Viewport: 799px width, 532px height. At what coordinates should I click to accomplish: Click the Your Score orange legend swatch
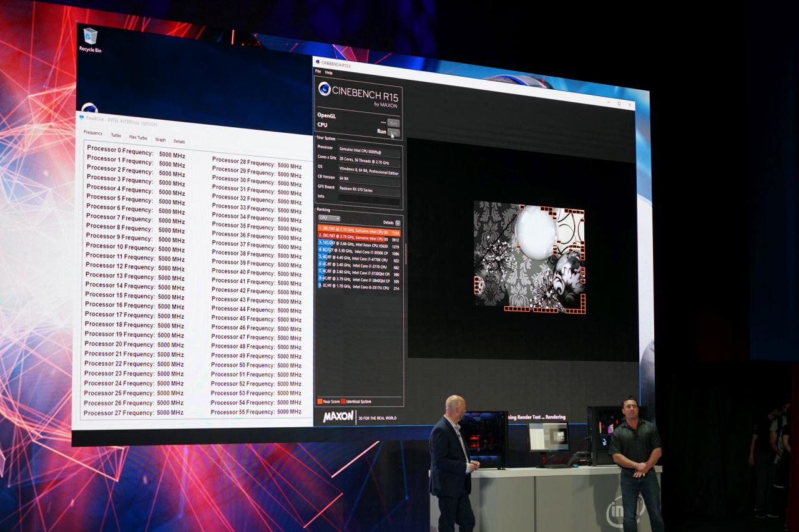pyautogui.click(x=320, y=401)
